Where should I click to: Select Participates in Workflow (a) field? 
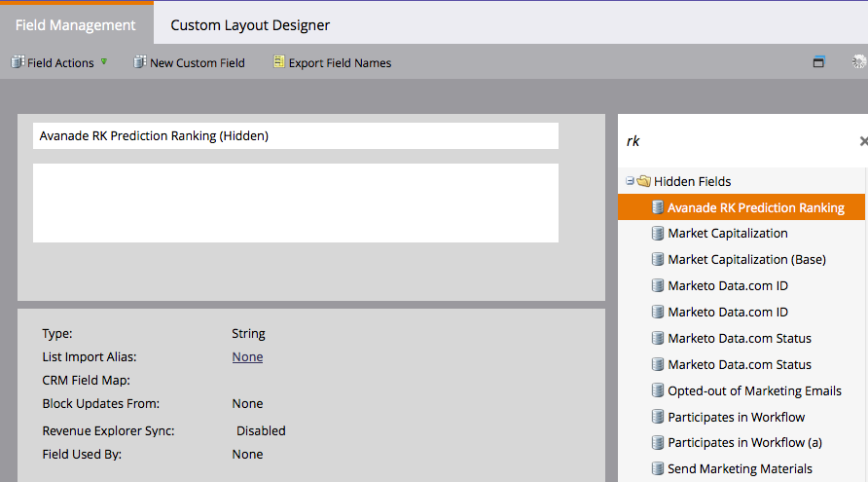[x=744, y=443]
